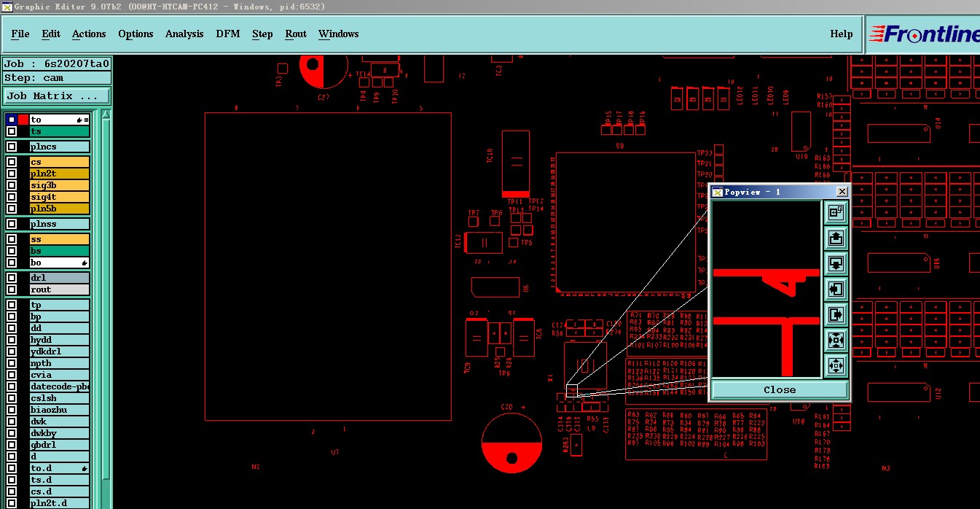Click the Popview pan-left arrow icon

pyautogui.click(x=836, y=288)
